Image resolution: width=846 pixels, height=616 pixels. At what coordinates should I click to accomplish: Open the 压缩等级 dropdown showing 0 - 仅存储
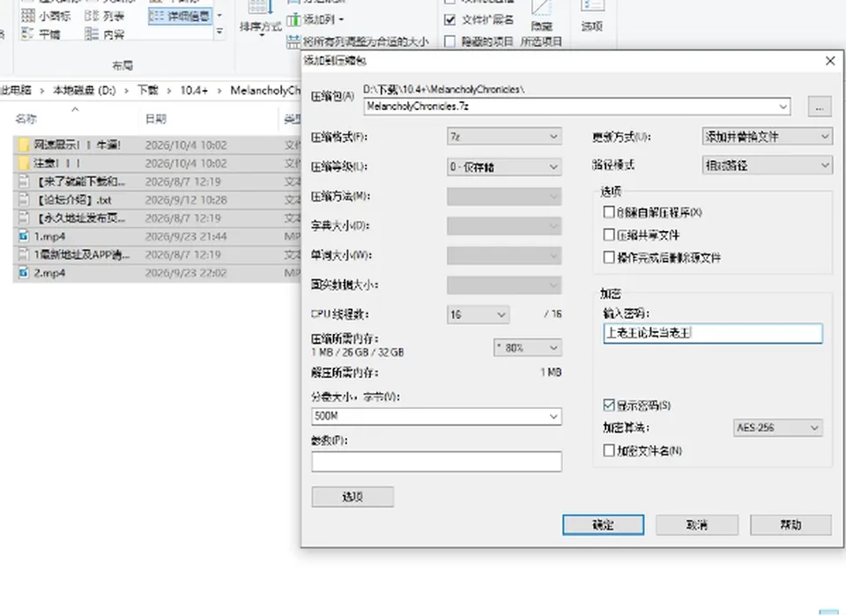[504, 167]
